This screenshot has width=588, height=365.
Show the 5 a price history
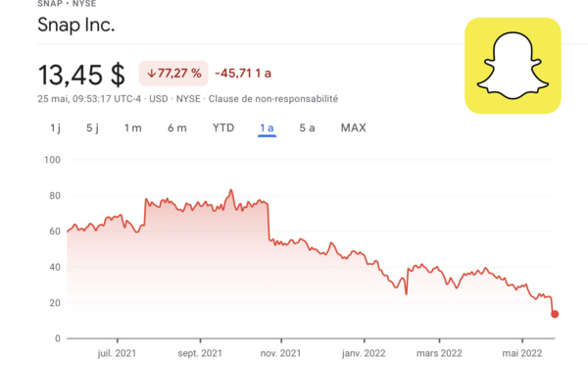click(x=307, y=129)
